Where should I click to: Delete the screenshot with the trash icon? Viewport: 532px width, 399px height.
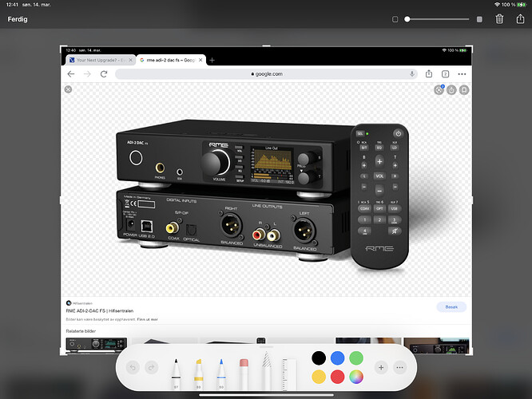499,19
